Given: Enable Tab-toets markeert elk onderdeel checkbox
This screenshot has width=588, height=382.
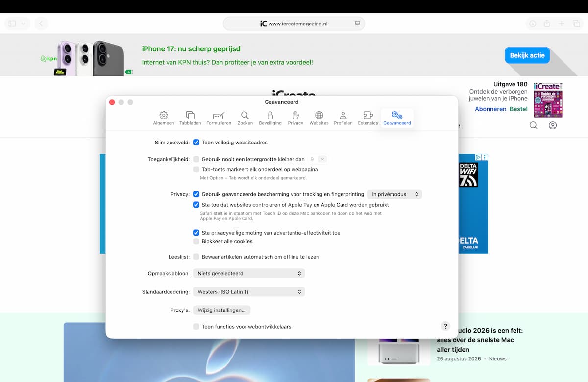Looking at the screenshot, I should (x=196, y=169).
